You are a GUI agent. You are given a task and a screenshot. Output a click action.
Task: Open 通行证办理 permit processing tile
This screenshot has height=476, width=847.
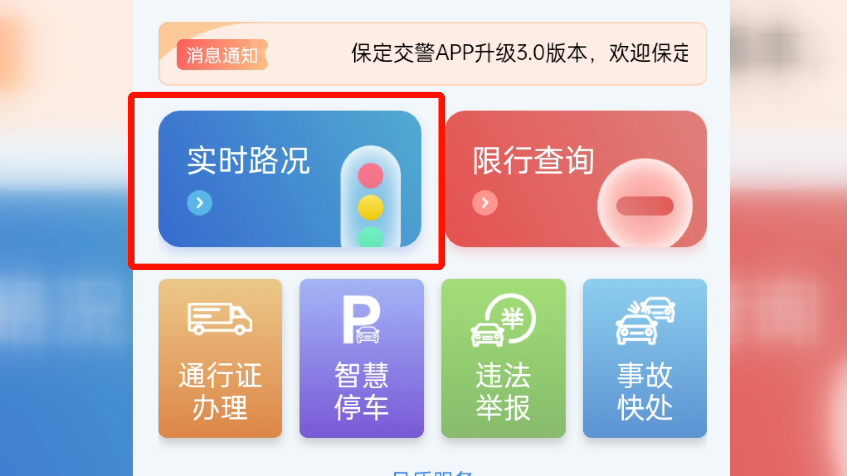[x=220, y=358]
